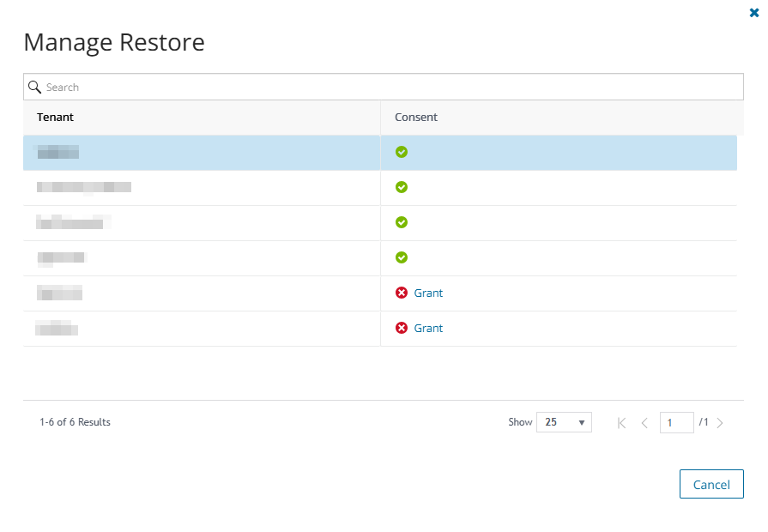Screen dimensions: 768x532
Task: Click the green consent checkmark in first row
Action: (x=402, y=152)
